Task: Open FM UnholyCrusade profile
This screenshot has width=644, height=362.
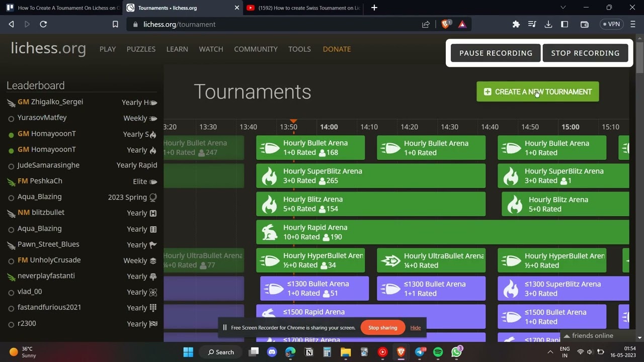Action: click(49, 260)
